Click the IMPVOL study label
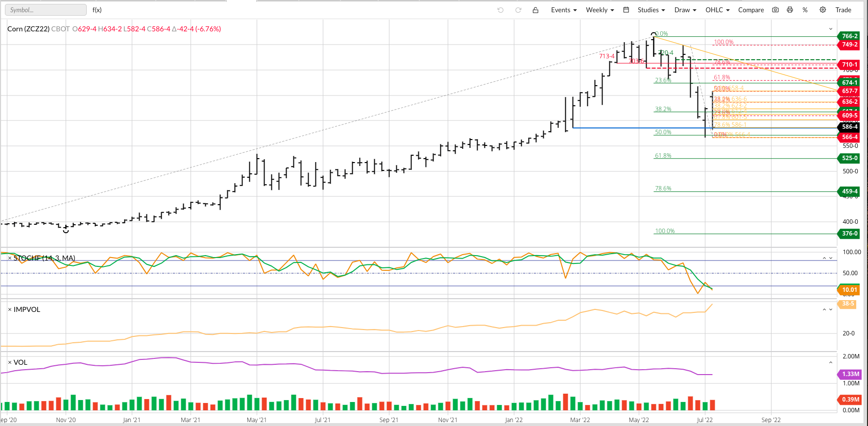This screenshot has width=868, height=426. [x=27, y=309]
